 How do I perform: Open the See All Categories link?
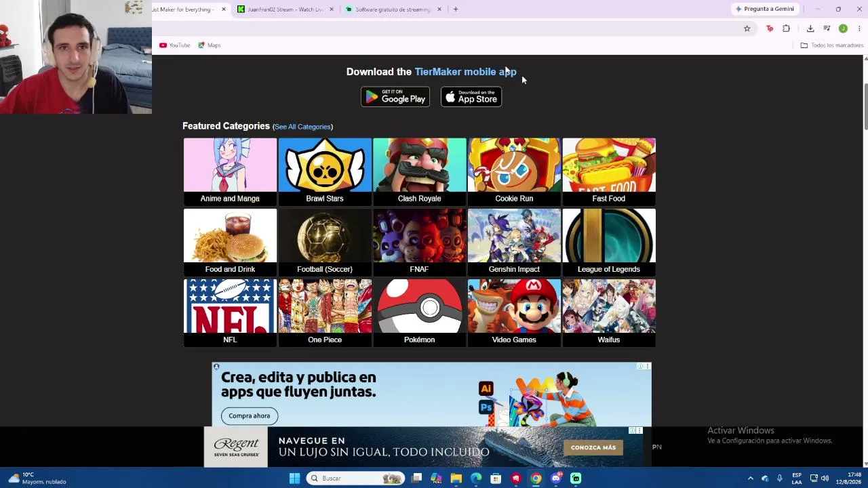click(x=302, y=127)
